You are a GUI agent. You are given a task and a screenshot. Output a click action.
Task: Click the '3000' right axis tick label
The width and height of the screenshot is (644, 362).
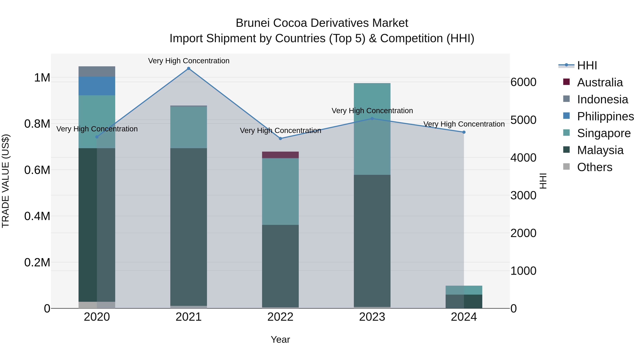523,195
